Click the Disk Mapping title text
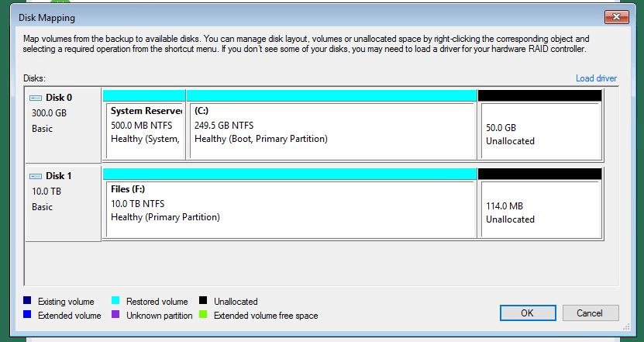The width and height of the screenshot is (644, 342). pyautogui.click(x=46, y=18)
